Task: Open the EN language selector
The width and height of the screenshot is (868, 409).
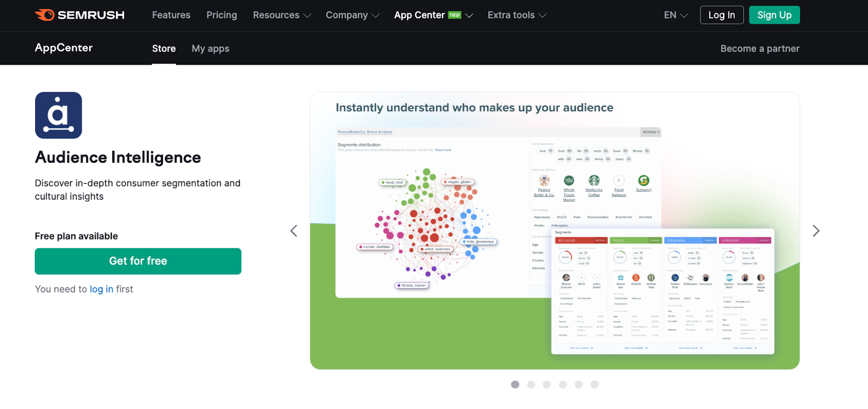Action: point(676,15)
